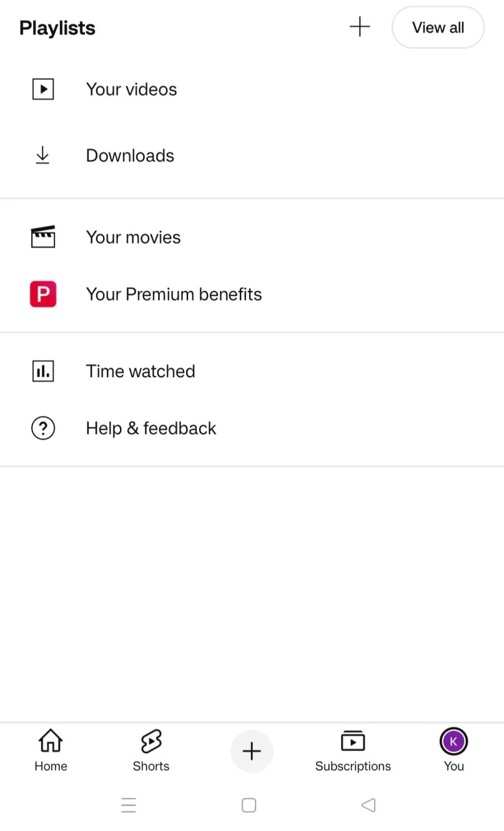Switch to the Subscriptions tab
Viewport: 504px width, 831px height.
(353, 750)
